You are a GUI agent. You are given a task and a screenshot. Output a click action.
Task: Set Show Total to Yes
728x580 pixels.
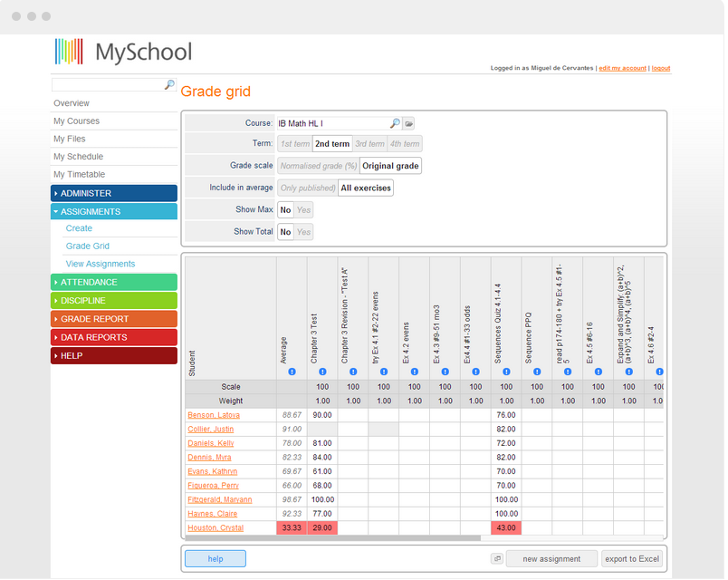(x=303, y=232)
